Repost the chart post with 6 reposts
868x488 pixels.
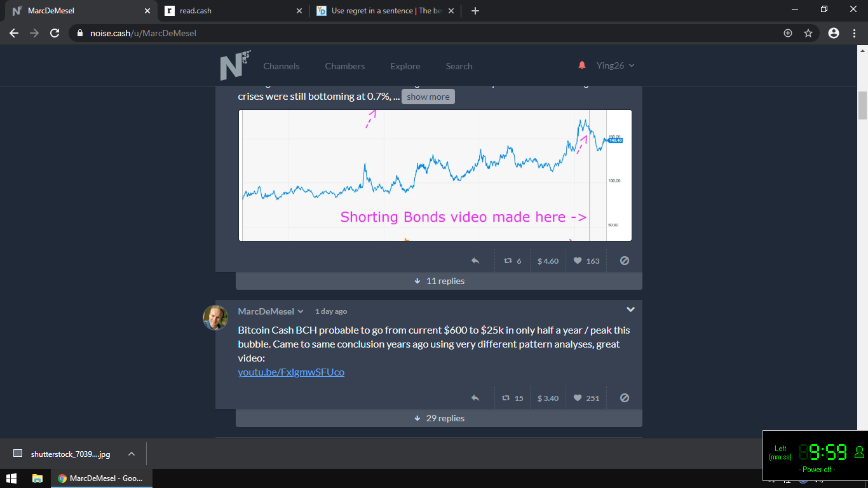coord(513,261)
